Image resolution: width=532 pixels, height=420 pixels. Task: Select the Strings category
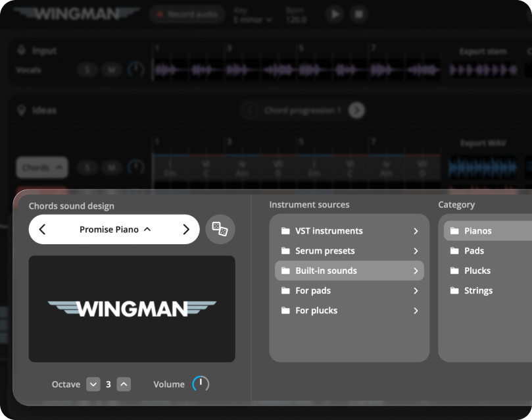pos(488,290)
